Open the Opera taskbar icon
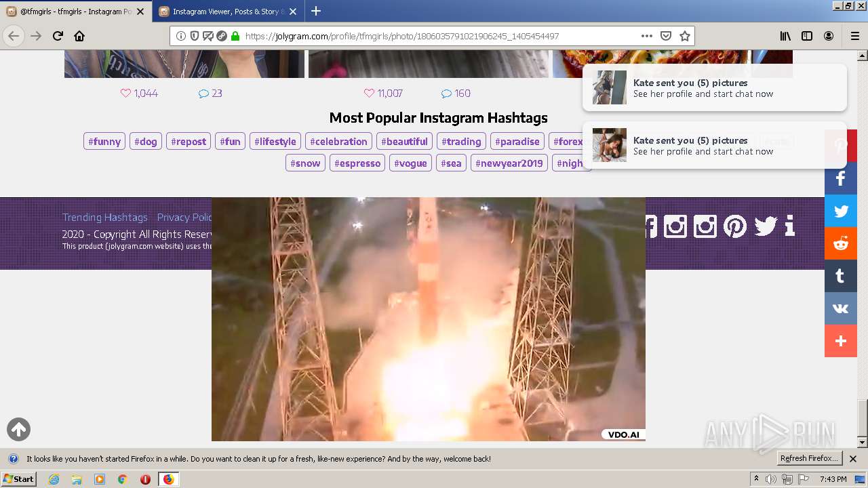The width and height of the screenshot is (868, 488). [x=145, y=479]
